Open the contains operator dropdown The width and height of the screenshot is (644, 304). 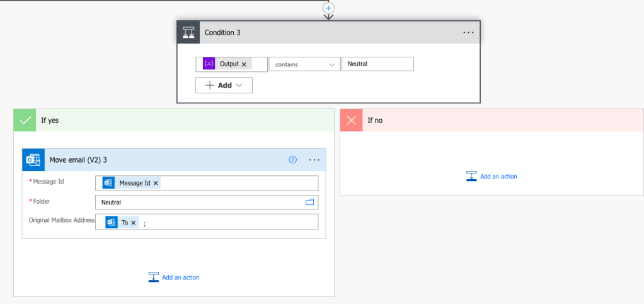(x=304, y=64)
